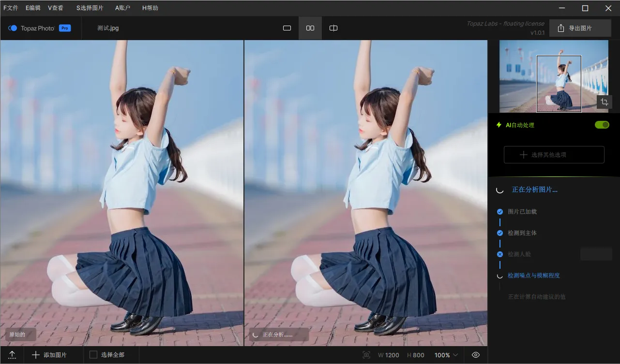Screen dimensions: 620x364
Task: Click the lightning bolt AI icon
Action: pos(499,125)
